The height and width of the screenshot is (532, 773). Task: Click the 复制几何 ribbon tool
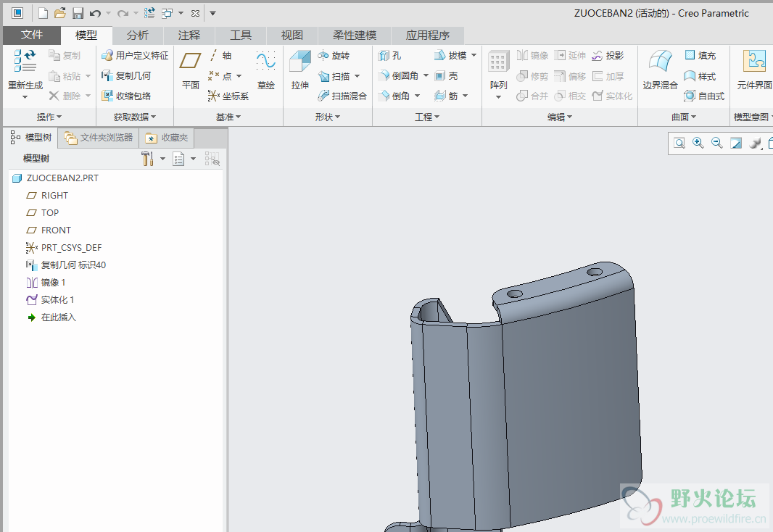(x=126, y=75)
